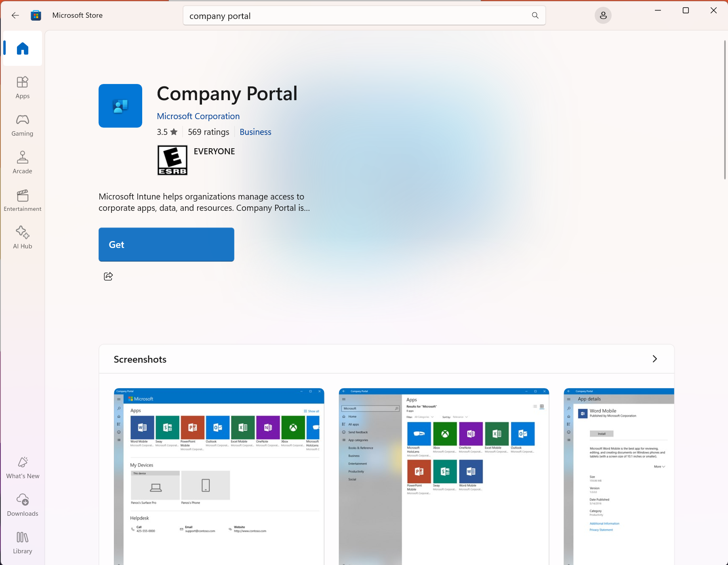Open the Entertainment section
The image size is (728, 565).
(23, 200)
